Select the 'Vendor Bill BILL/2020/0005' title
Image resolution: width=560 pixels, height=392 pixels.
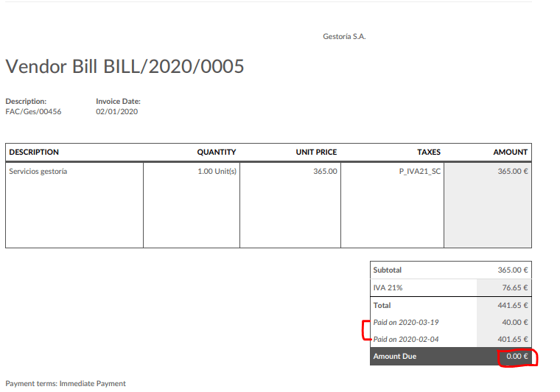pyautogui.click(x=125, y=66)
